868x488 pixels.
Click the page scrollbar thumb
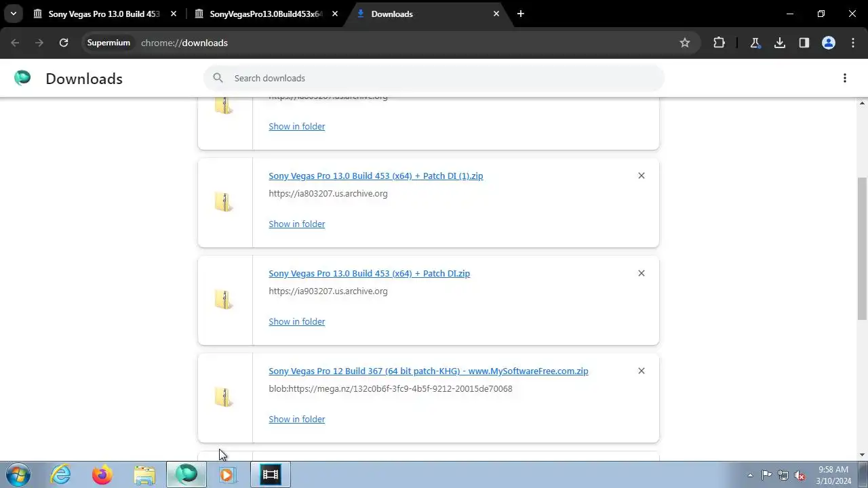[x=863, y=248]
